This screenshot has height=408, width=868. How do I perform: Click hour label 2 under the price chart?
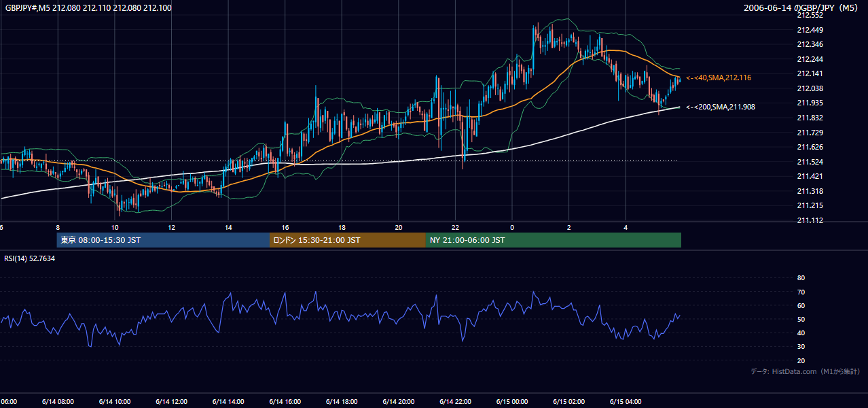(569, 227)
